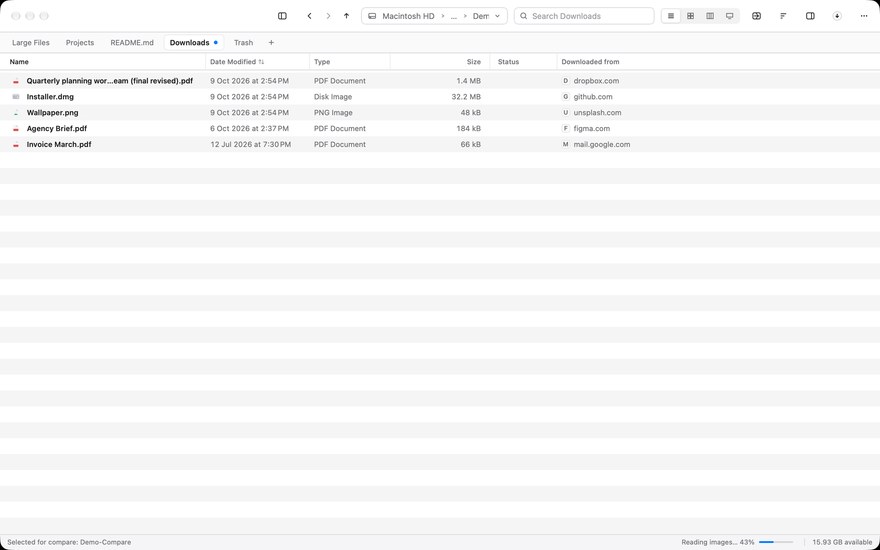The height and width of the screenshot is (550, 880).
Task: Click the PNG Image type cell
Action: point(333,112)
